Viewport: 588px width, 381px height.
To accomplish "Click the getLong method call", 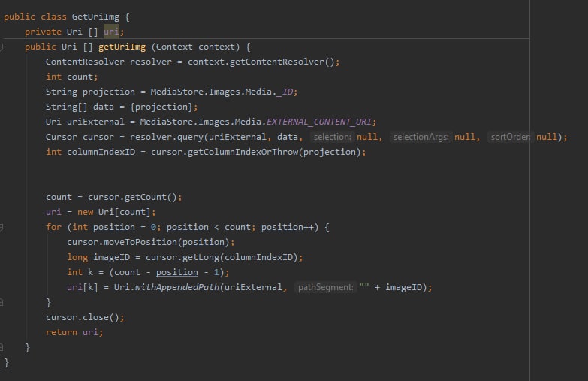I will pyautogui.click(x=201, y=257).
